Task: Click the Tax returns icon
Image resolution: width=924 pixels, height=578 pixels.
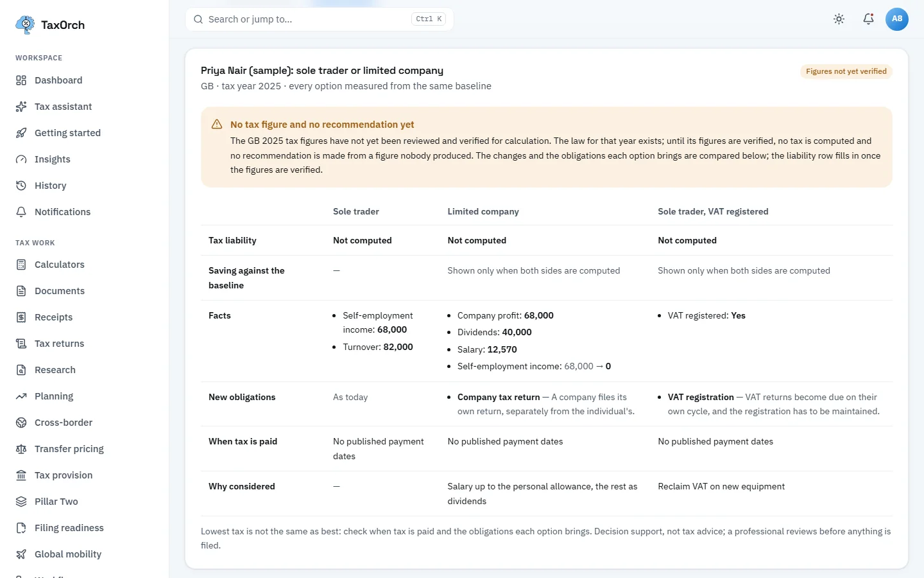Action: [21, 344]
